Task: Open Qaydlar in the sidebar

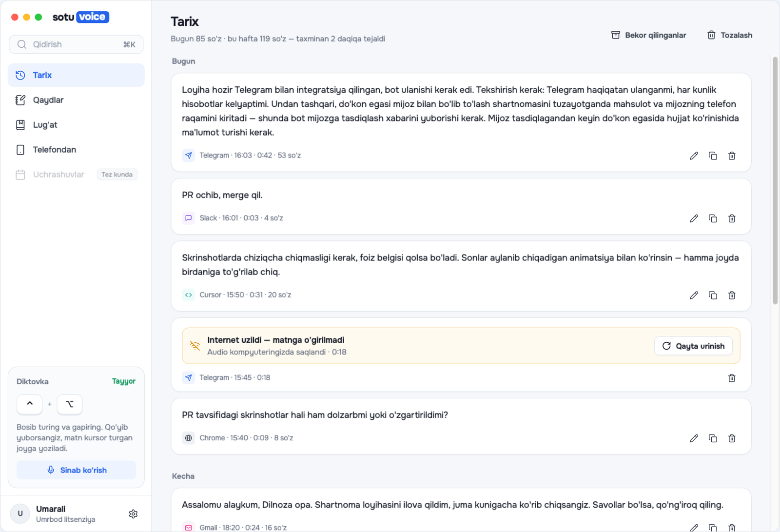Action: 76,100
